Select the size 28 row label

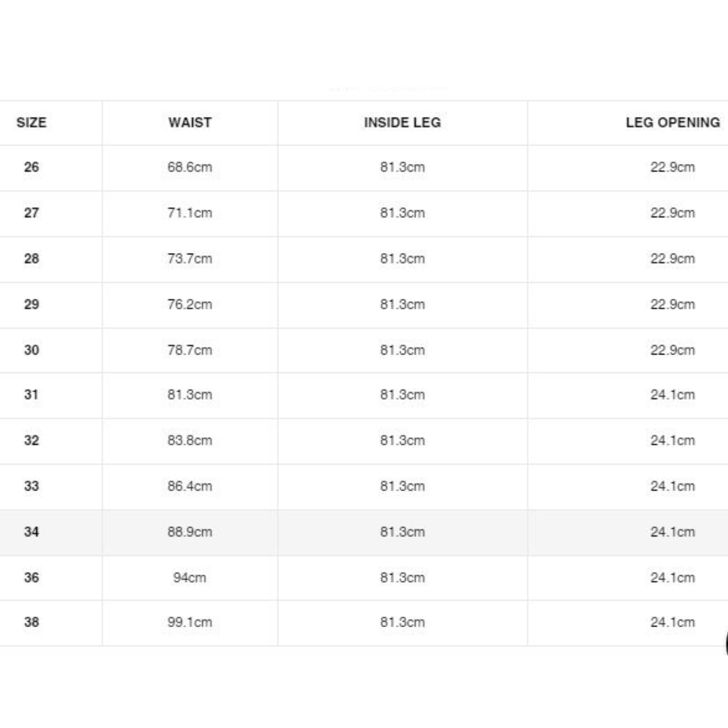(31, 259)
